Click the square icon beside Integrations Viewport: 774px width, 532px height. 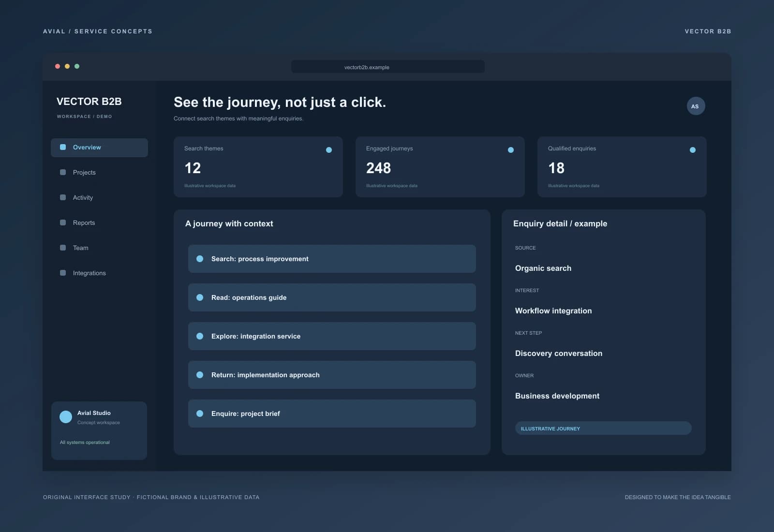click(63, 273)
